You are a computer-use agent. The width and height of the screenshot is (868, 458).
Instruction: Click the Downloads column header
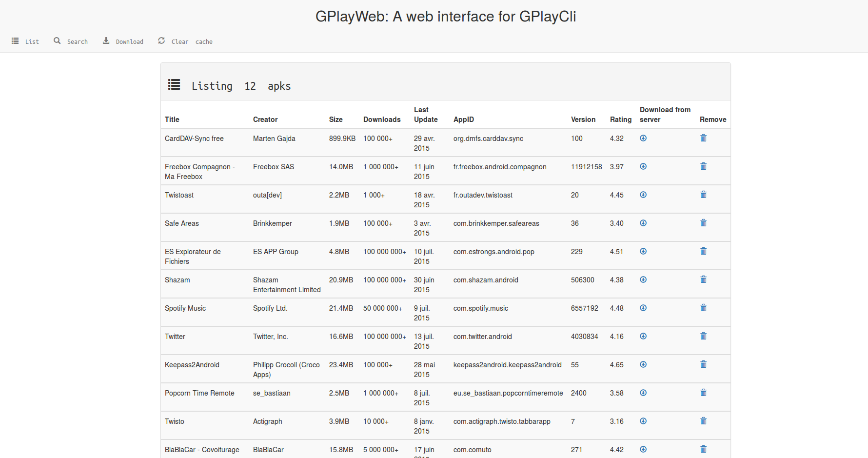coord(382,119)
